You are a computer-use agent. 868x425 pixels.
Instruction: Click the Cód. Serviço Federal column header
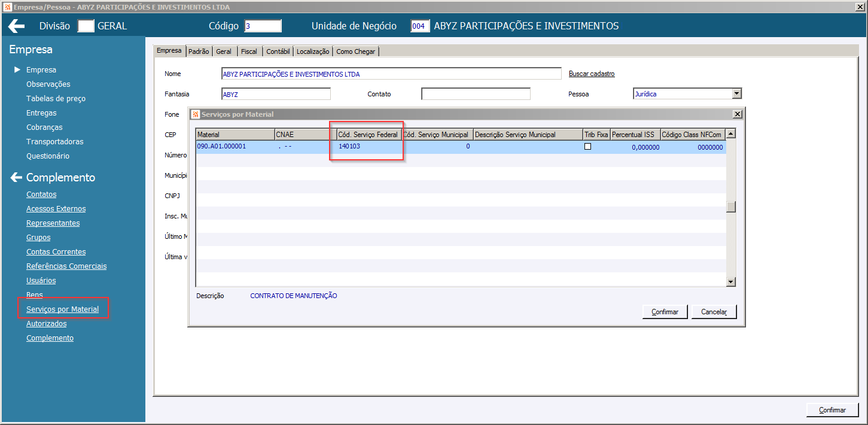[x=368, y=135]
